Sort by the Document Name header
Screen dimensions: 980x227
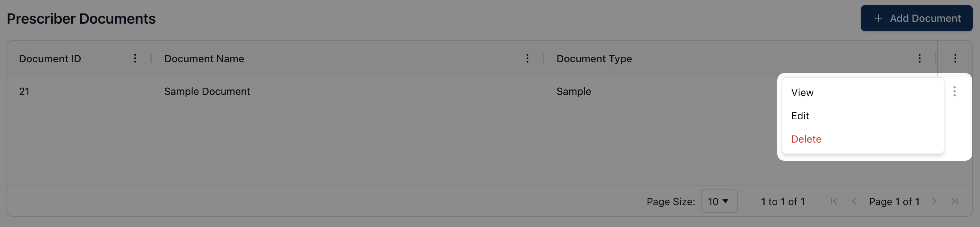(x=204, y=59)
